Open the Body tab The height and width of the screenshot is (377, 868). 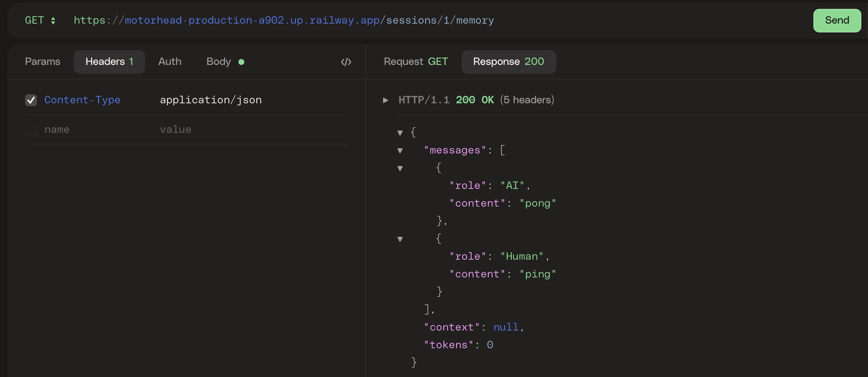click(218, 62)
